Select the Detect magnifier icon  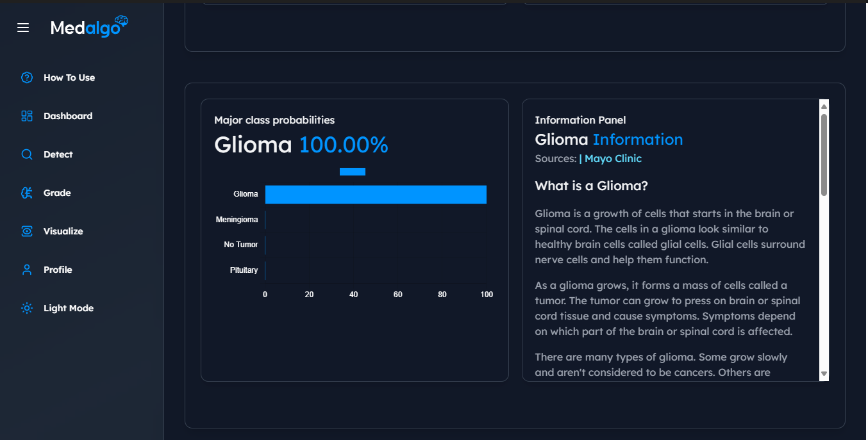pyautogui.click(x=27, y=154)
